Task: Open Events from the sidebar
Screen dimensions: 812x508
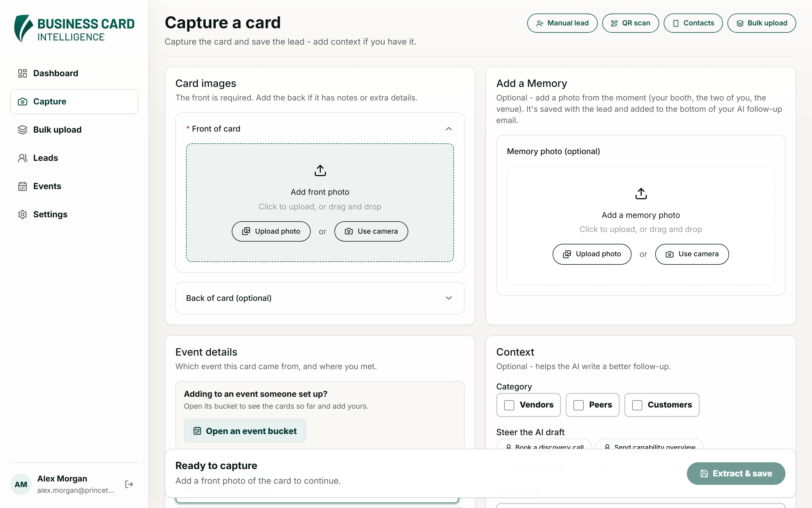Action: (74, 186)
